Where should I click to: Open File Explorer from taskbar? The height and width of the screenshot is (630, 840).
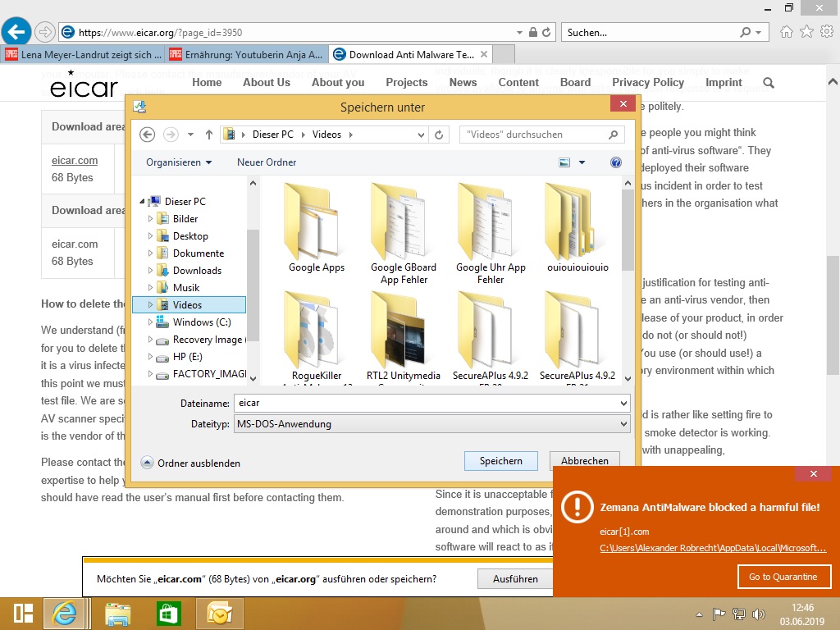(x=118, y=614)
